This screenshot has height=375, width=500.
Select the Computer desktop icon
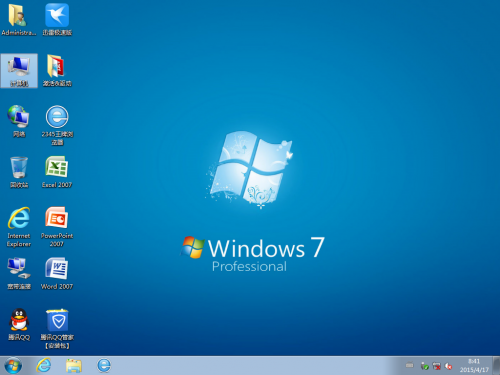coord(19,71)
